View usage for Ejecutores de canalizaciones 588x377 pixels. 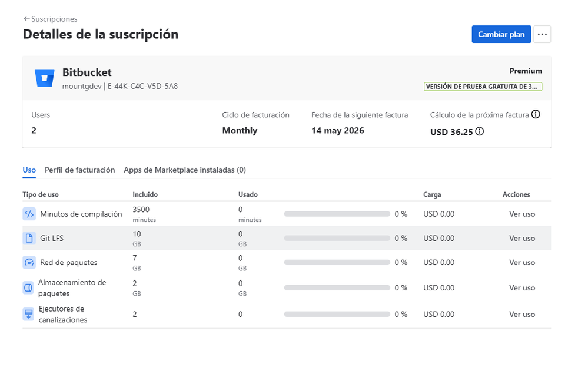tap(522, 314)
